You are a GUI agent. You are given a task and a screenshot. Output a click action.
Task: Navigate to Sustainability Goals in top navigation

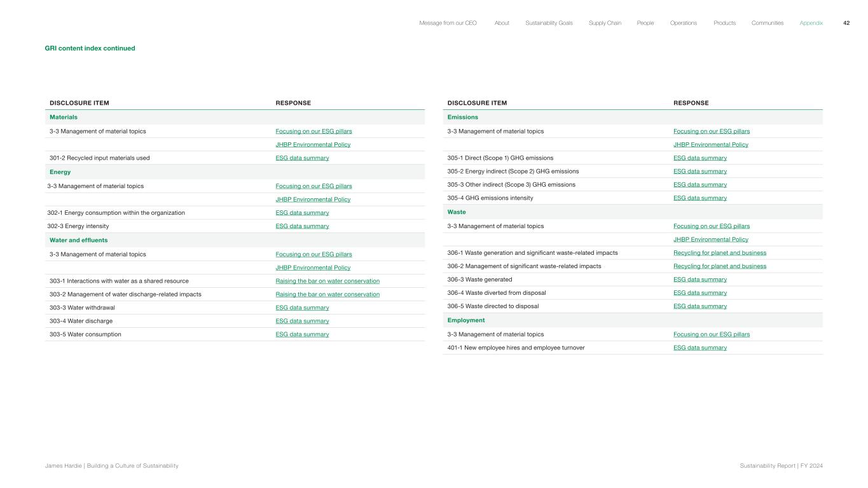(x=549, y=23)
